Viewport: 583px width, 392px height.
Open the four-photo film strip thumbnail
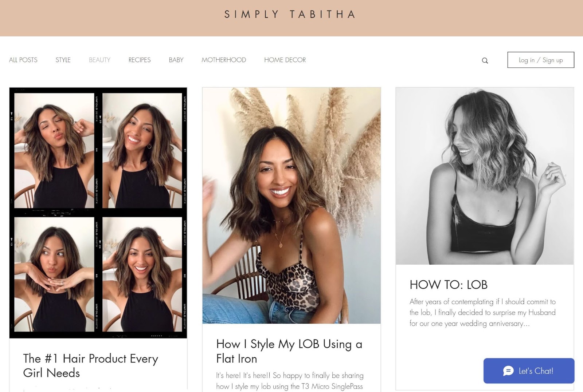coord(98,213)
